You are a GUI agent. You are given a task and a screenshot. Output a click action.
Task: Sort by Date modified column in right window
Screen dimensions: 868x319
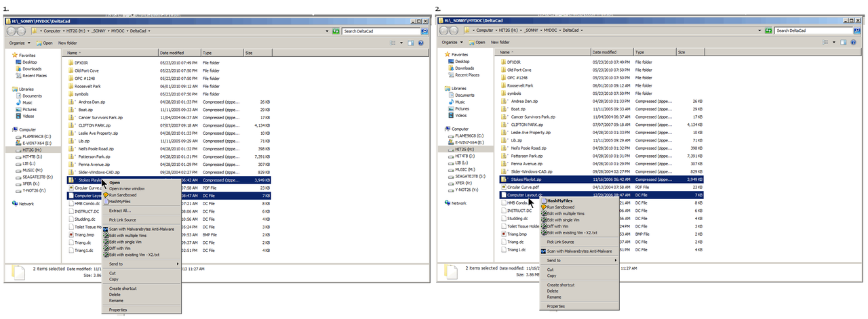coord(611,52)
